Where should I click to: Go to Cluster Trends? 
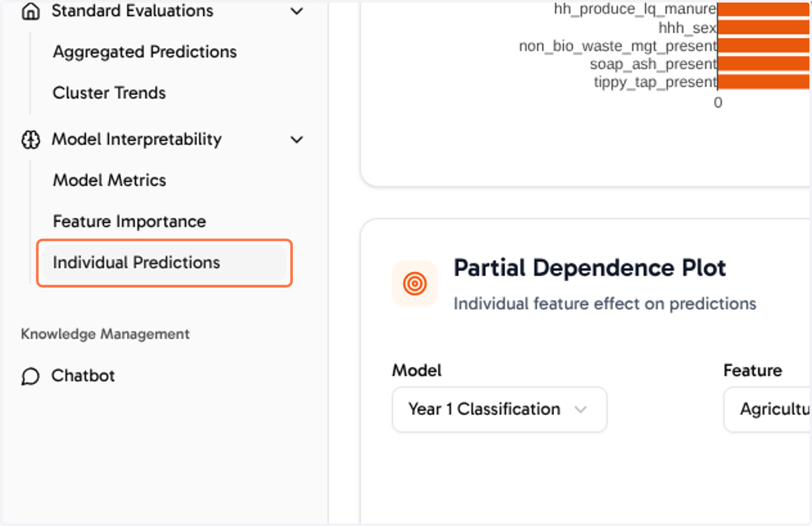click(110, 93)
